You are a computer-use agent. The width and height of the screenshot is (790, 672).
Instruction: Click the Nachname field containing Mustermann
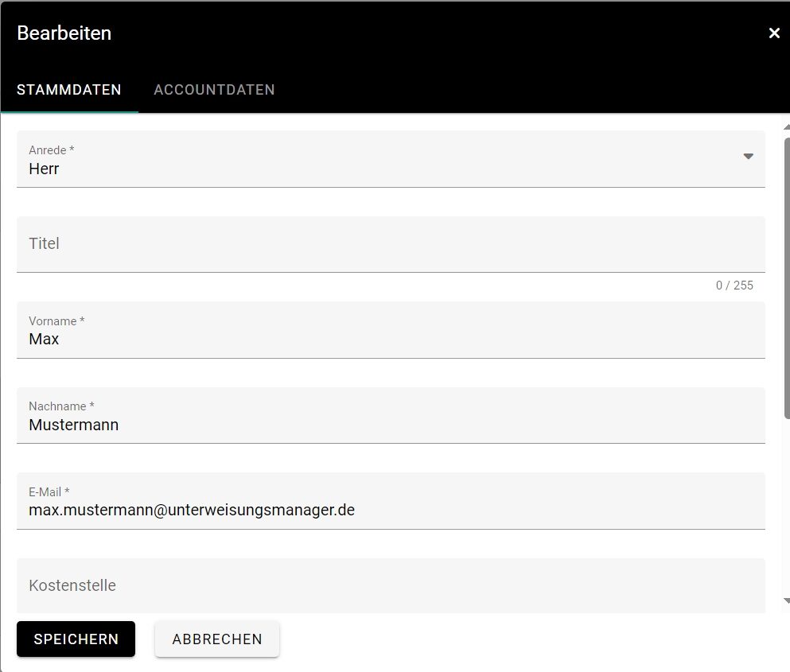tap(390, 425)
